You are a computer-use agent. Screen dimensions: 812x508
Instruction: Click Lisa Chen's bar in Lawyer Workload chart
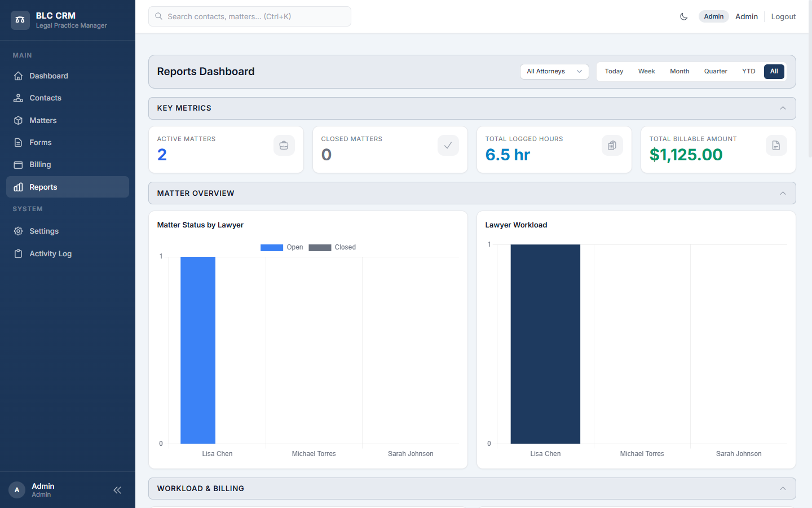(x=545, y=344)
